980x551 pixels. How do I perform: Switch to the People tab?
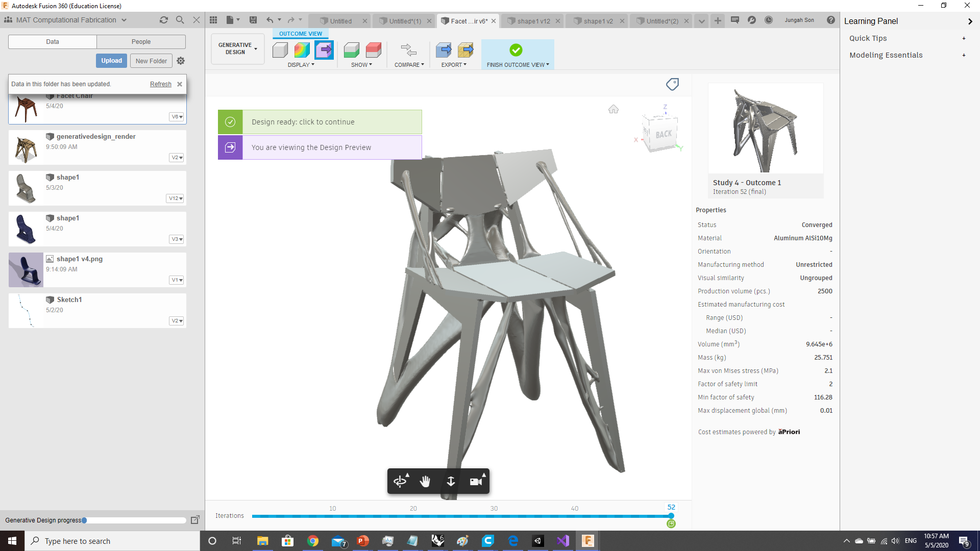coord(140,41)
